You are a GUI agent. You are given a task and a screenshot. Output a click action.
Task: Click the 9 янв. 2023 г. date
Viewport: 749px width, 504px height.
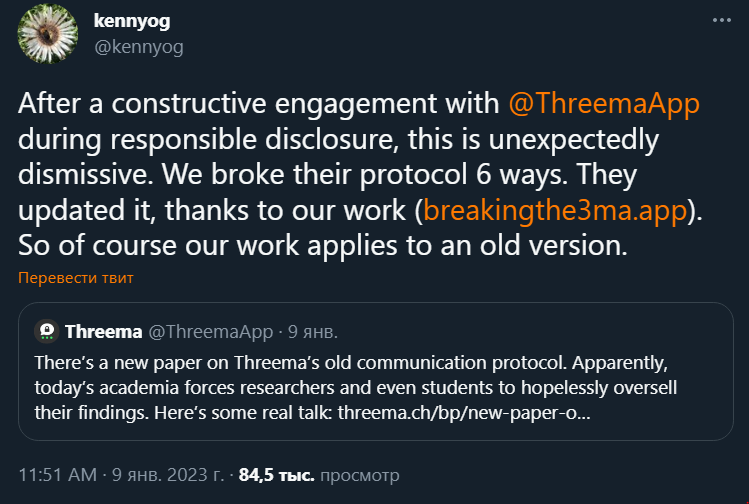tap(170, 474)
